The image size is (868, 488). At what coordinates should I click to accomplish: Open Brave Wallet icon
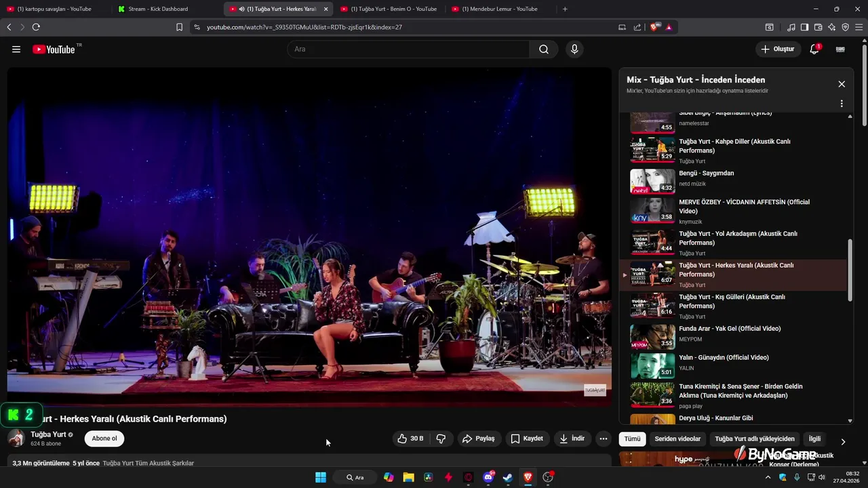(818, 27)
